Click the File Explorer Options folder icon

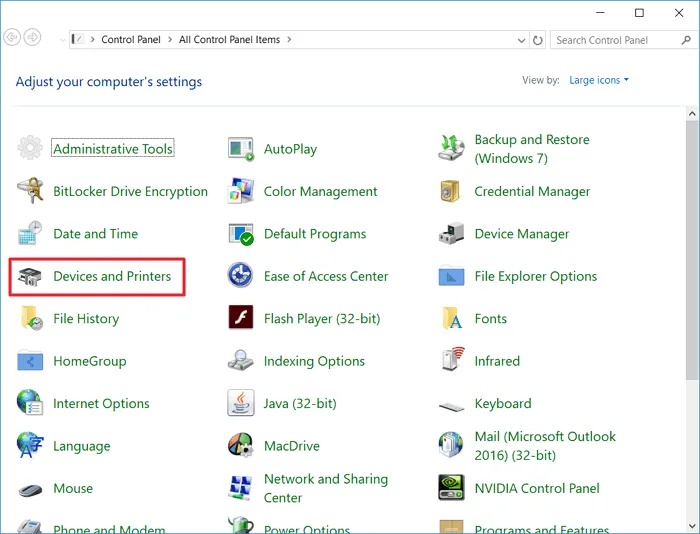(451, 275)
